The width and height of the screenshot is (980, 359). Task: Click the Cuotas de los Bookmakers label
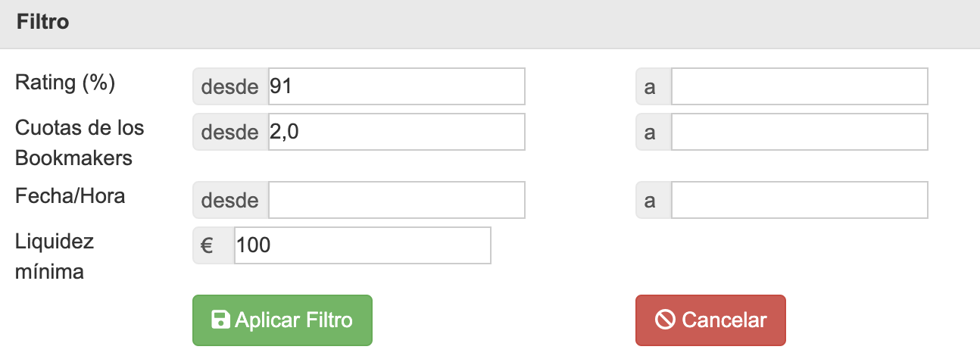(80, 142)
